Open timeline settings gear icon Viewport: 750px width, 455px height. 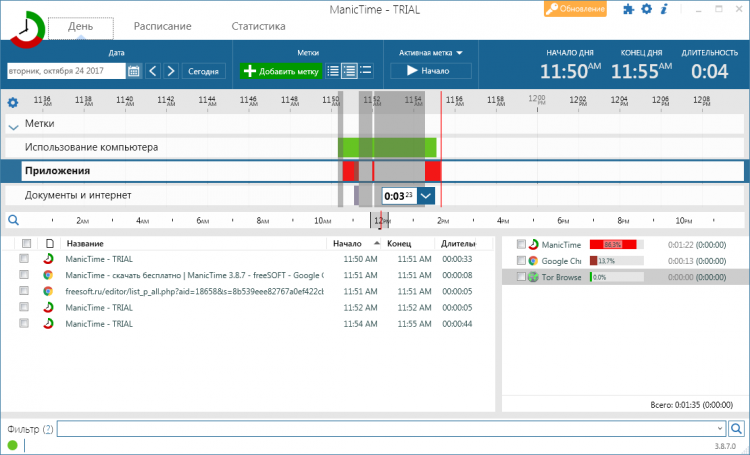[x=12, y=102]
